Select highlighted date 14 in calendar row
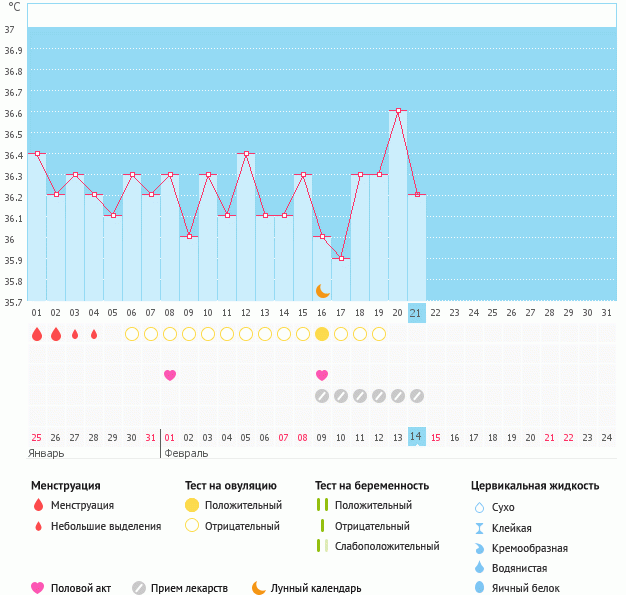This screenshot has width=626, height=595. pyautogui.click(x=417, y=437)
